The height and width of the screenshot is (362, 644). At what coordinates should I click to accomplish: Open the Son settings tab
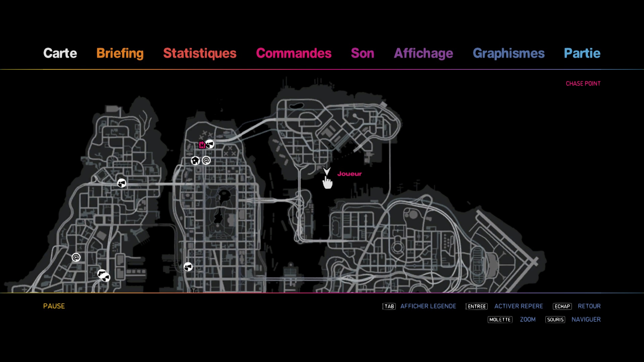(x=363, y=53)
